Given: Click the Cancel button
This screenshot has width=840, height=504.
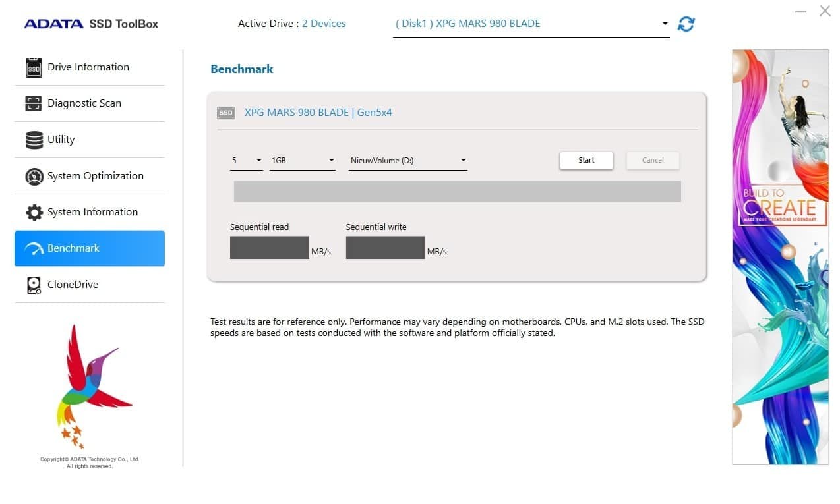Looking at the screenshot, I should tap(653, 160).
